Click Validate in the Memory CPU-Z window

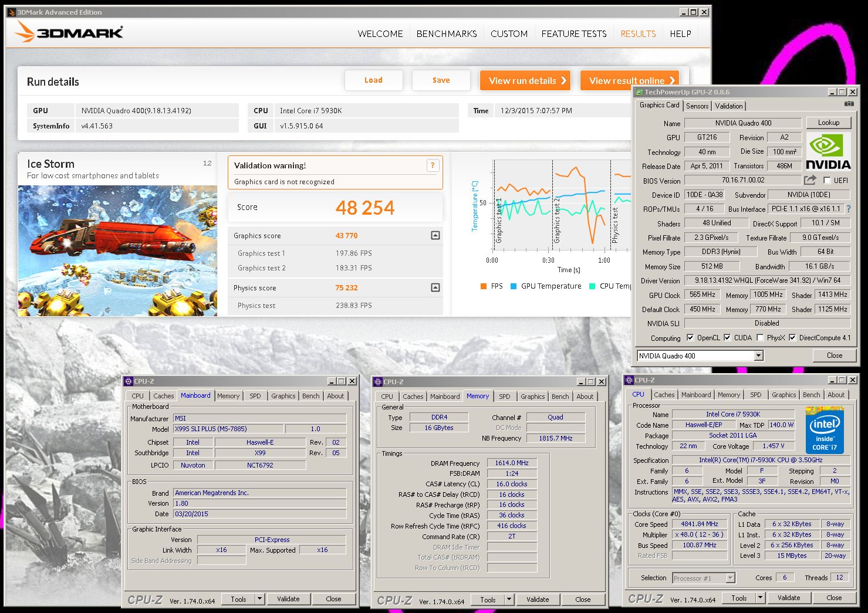(x=538, y=600)
